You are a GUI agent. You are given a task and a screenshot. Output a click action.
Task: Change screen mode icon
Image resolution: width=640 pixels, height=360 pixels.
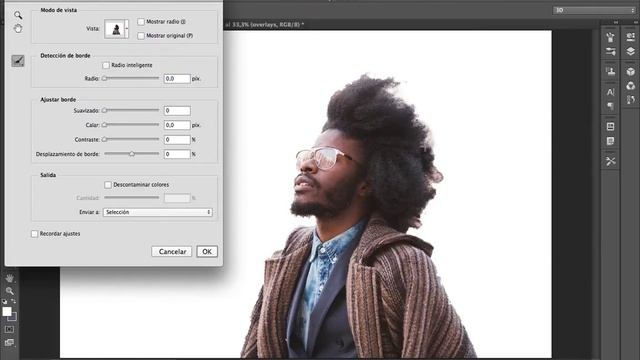click(x=9, y=342)
